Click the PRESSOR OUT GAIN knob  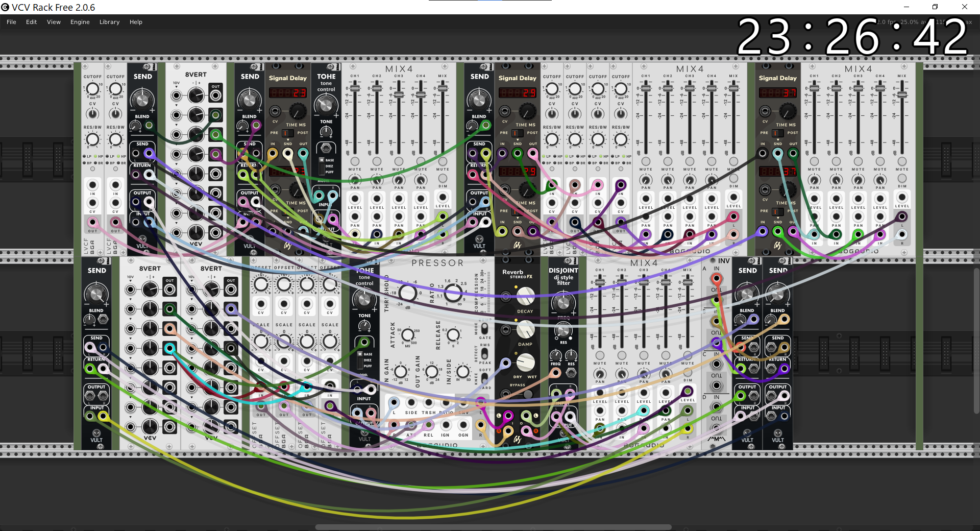(432, 371)
